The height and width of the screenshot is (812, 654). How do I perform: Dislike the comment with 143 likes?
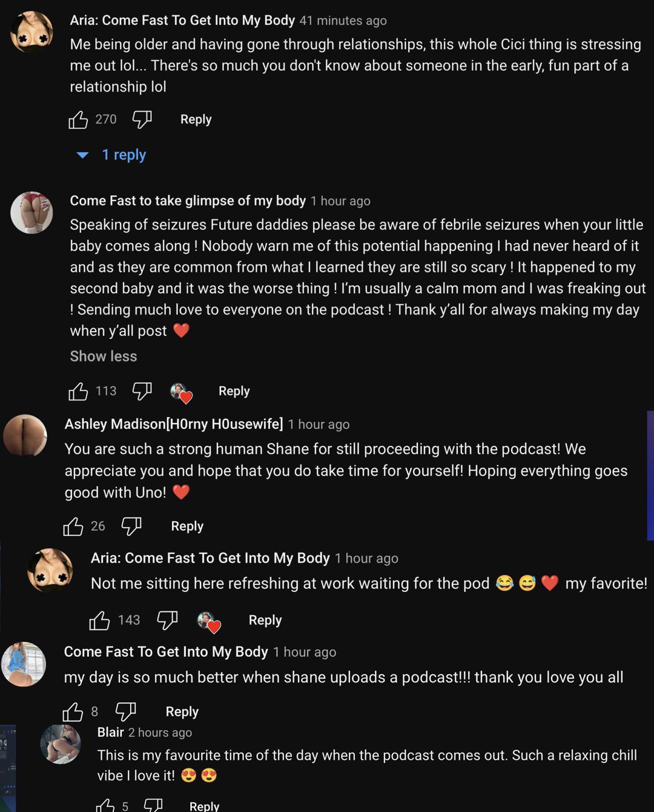point(167,621)
